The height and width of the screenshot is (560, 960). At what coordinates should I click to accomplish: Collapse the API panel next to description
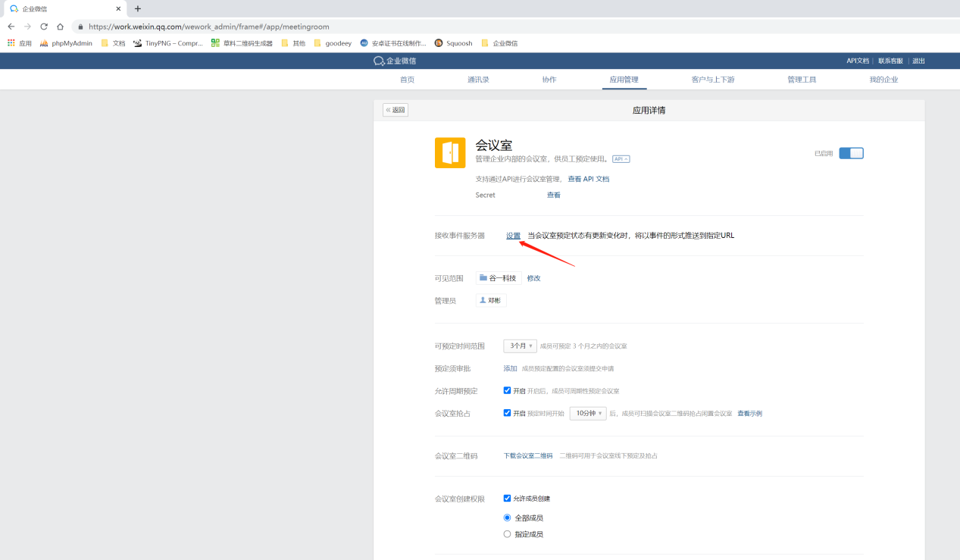click(621, 158)
